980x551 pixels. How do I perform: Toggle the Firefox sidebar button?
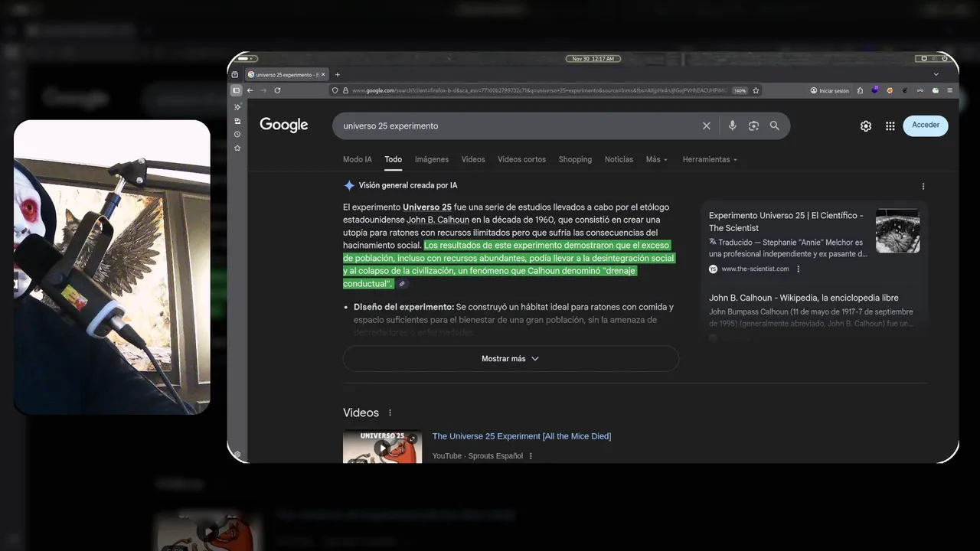236,90
